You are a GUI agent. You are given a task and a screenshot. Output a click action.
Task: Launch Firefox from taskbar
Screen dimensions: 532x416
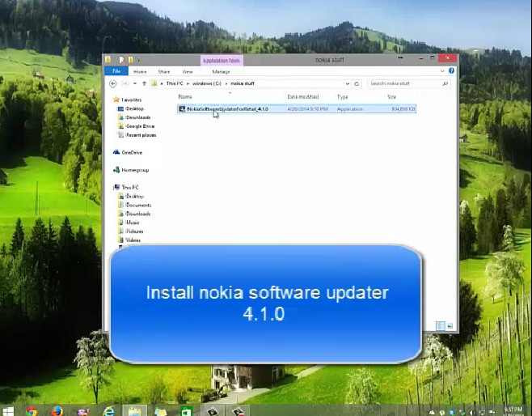(x=57, y=411)
